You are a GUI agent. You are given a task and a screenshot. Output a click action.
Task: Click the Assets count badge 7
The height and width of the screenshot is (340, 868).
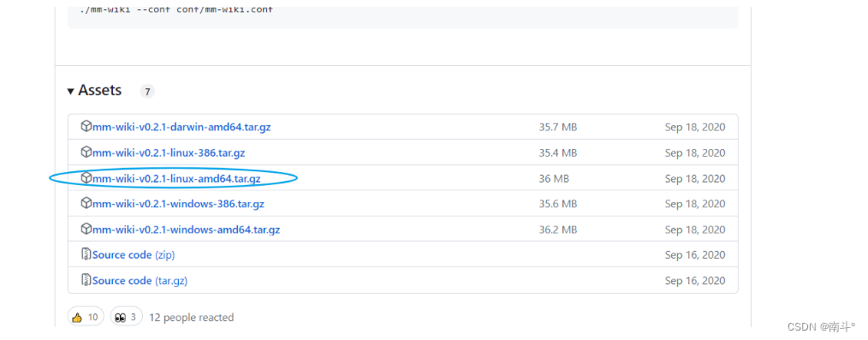[x=147, y=92]
